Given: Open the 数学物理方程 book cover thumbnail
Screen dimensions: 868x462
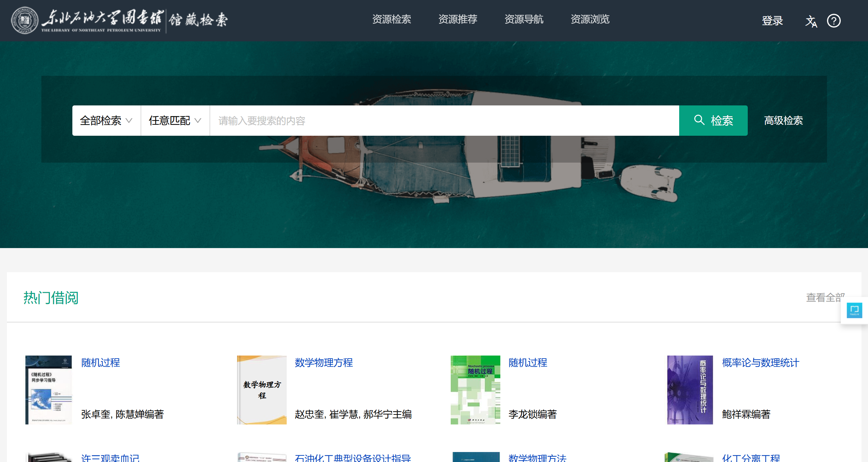Looking at the screenshot, I should point(262,390).
